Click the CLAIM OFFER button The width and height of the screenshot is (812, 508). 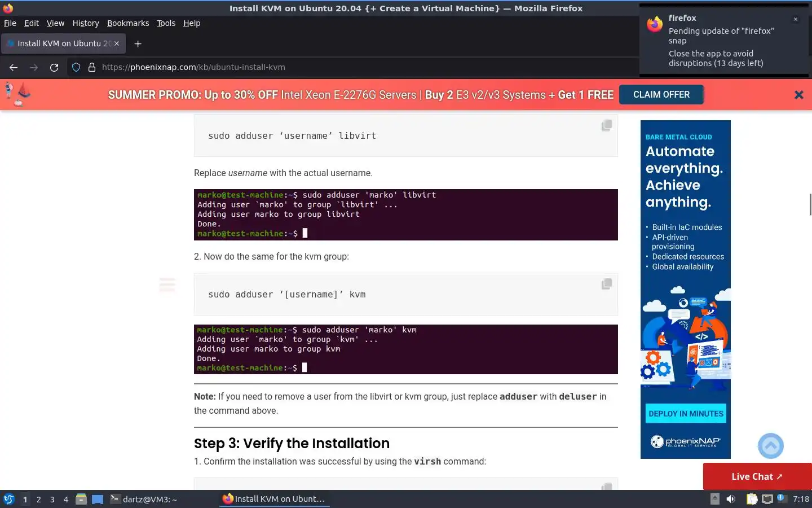[x=661, y=94]
